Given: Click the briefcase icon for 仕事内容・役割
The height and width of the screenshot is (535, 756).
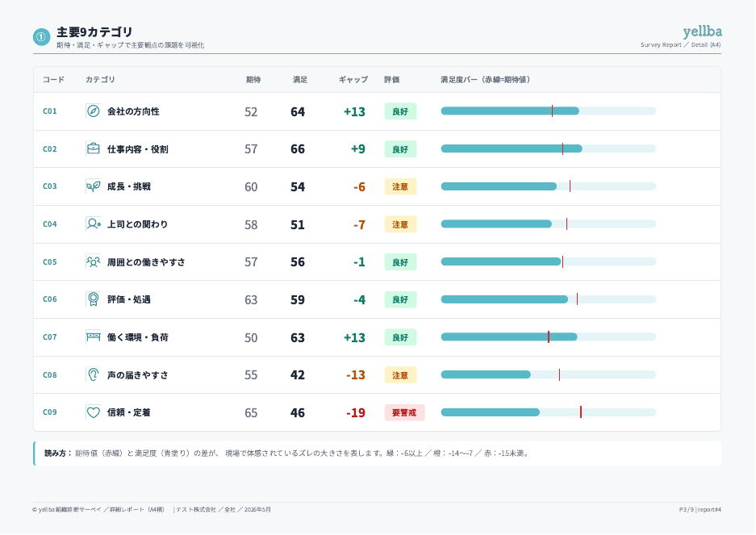Looking at the screenshot, I should tap(93, 148).
